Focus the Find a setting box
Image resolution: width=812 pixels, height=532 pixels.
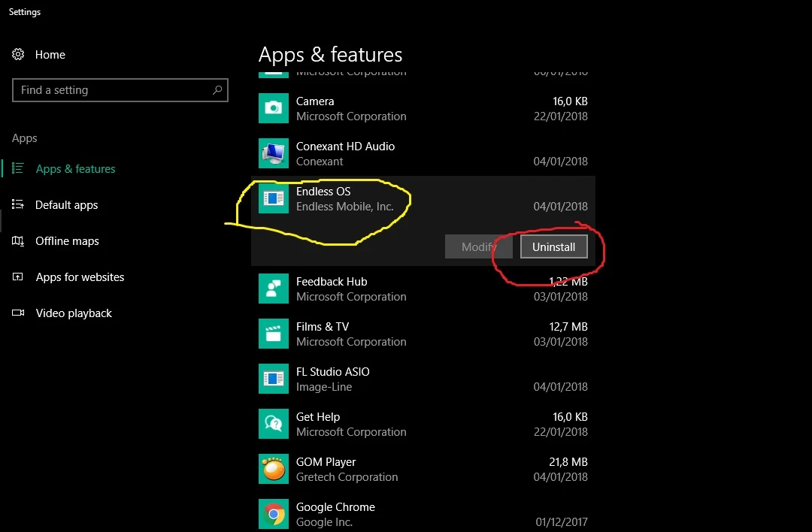pyautogui.click(x=120, y=90)
